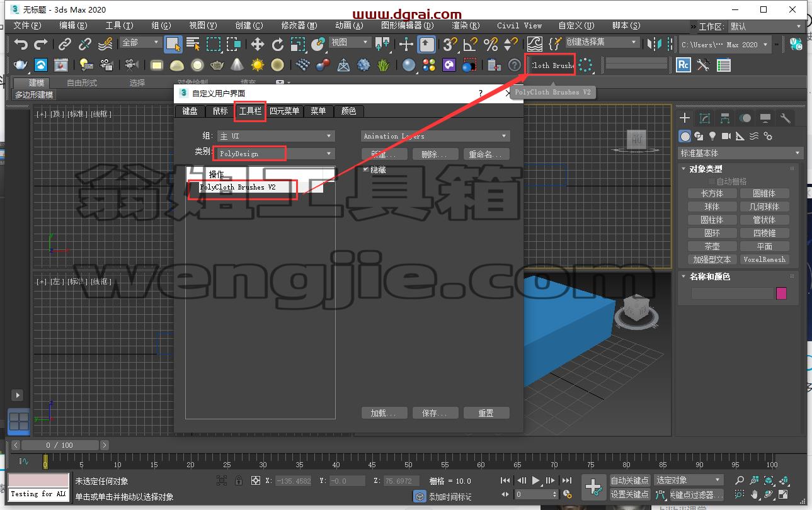812x510 pixels.
Task: Click the 重置 button
Action: pos(486,413)
